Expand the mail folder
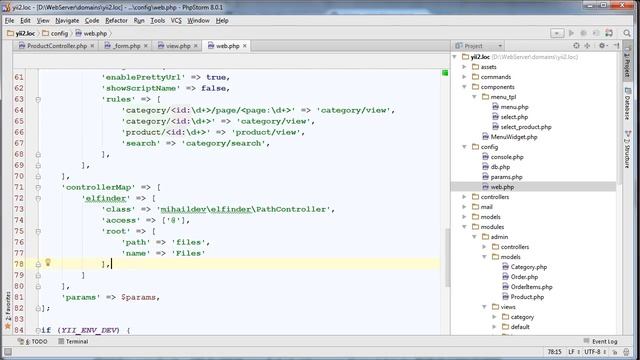The image size is (640, 360). (464, 207)
